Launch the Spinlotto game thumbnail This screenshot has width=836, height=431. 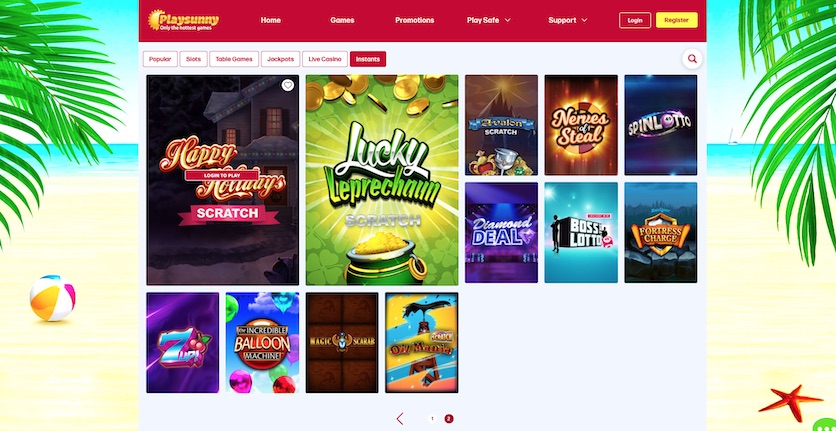point(661,125)
